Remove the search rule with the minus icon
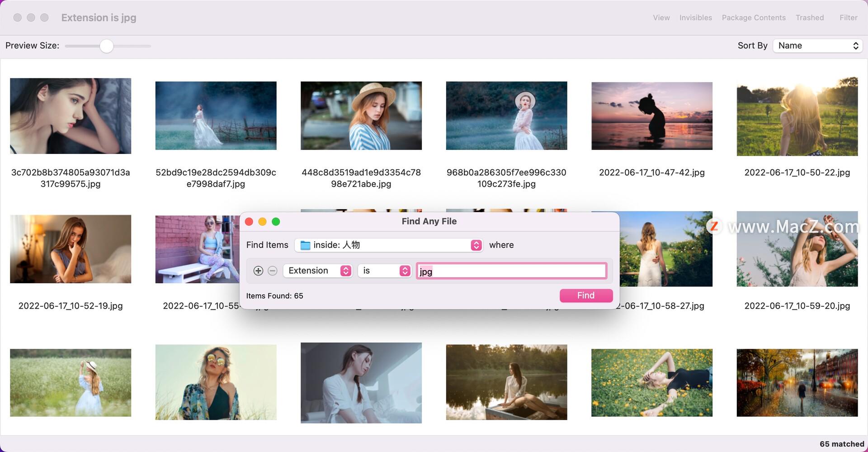Image resolution: width=868 pixels, height=452 pixels. pos(272,271)
